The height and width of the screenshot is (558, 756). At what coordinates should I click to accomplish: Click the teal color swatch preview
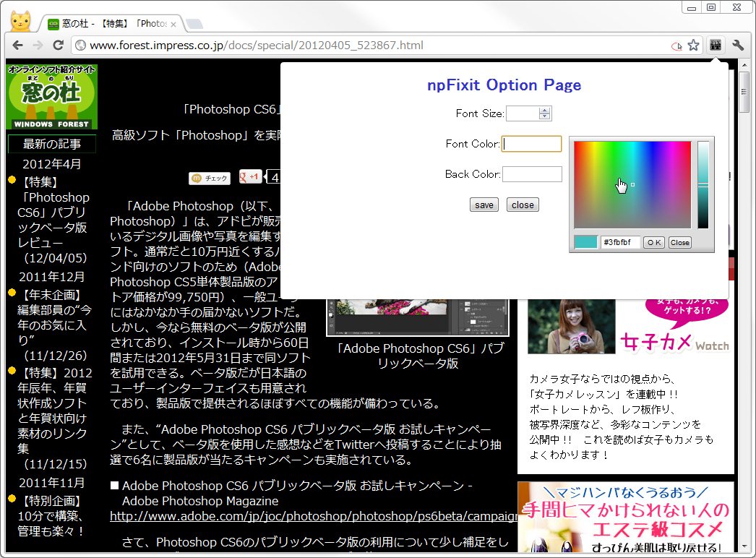587,241
